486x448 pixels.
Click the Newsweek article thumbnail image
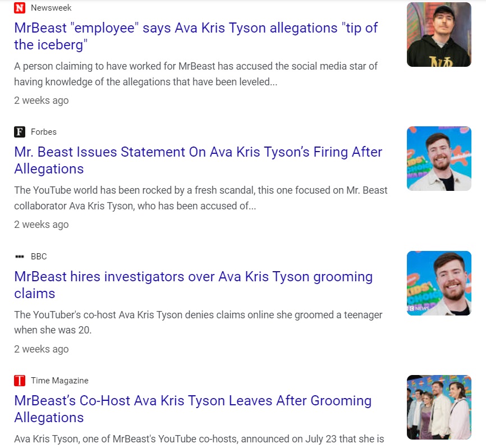click(439, 34)
